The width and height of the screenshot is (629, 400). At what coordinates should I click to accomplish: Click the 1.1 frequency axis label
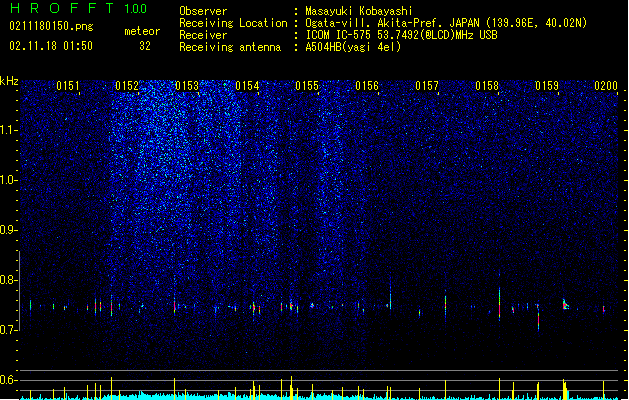pyautogui.click(x=8, y=130)
